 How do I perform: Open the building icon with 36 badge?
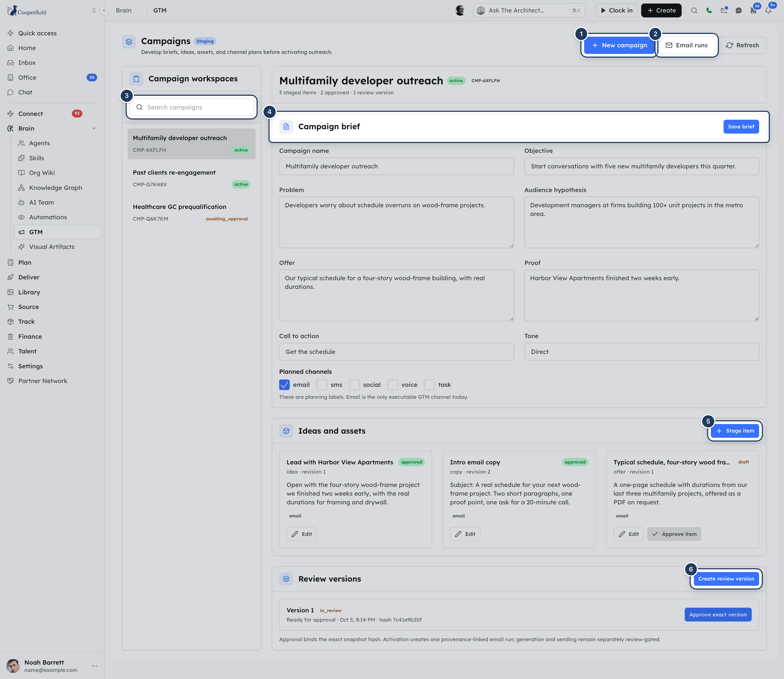[753, 11]
